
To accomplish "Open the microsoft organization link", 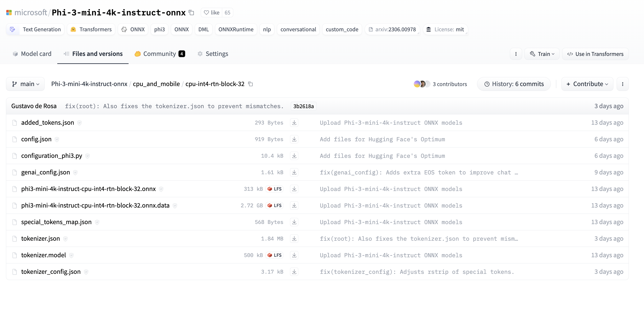I will pyautogui.click(x=31, y=12).
